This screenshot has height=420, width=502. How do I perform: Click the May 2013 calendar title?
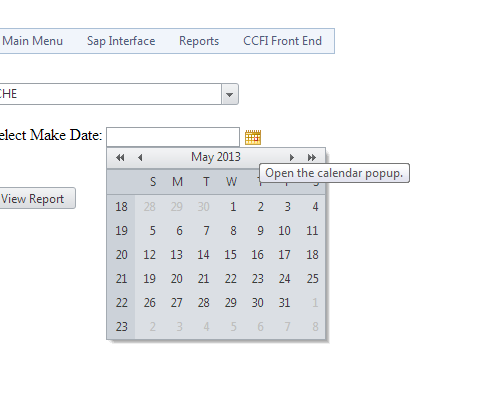point(216,157)
